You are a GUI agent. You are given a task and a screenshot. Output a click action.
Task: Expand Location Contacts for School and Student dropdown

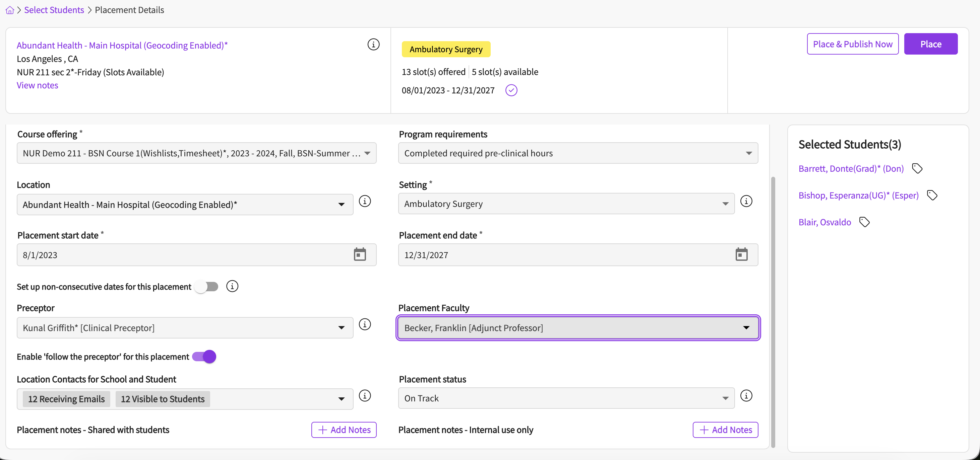point(341,399)
